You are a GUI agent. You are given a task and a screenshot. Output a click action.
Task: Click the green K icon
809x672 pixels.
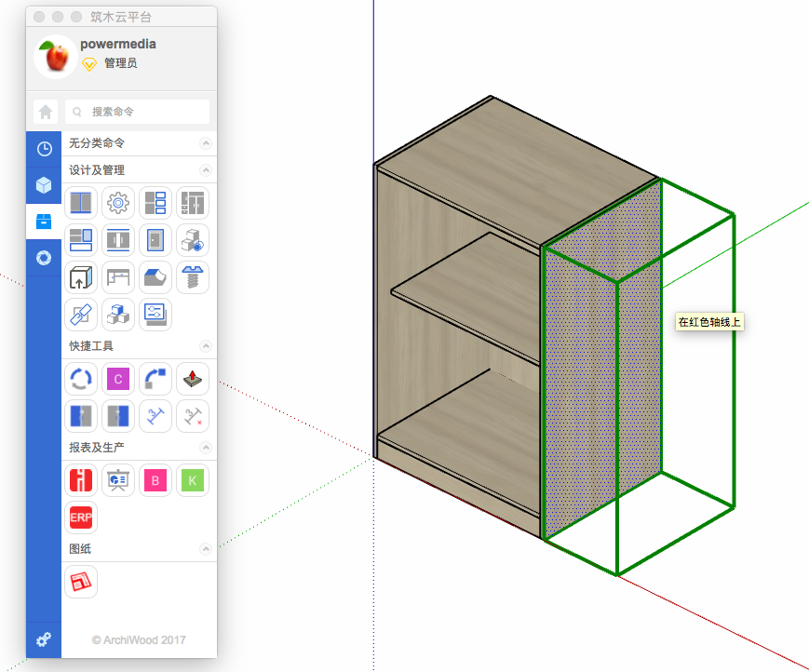pyautogui.click(x=193, y=480)
